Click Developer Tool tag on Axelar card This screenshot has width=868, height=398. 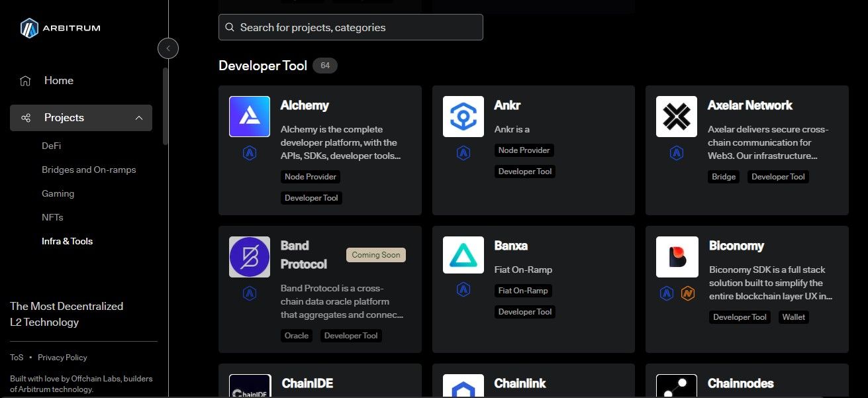point(779,177)
